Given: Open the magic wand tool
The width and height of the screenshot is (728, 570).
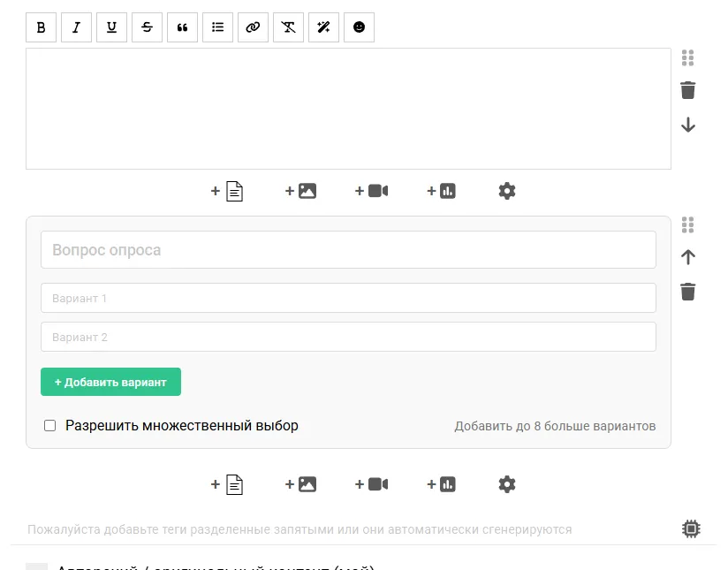Looking at the screenshot, I should point(323,27).
